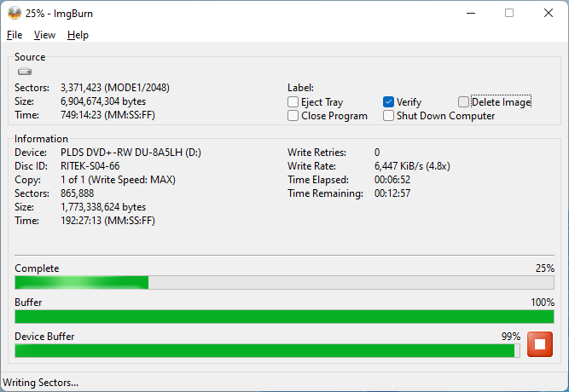Open the Help menu
This screenshot has width=569, height=392.
[78, 35]
